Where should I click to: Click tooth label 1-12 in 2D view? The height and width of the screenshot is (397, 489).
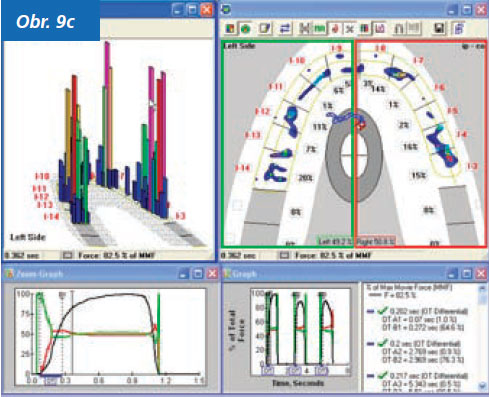pos(263,111)
